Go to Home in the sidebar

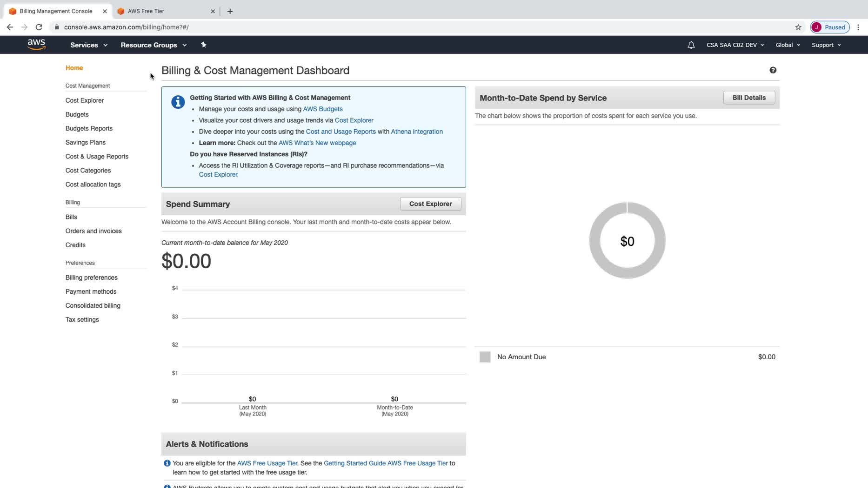pyautogui.click(x=74, y=68)
